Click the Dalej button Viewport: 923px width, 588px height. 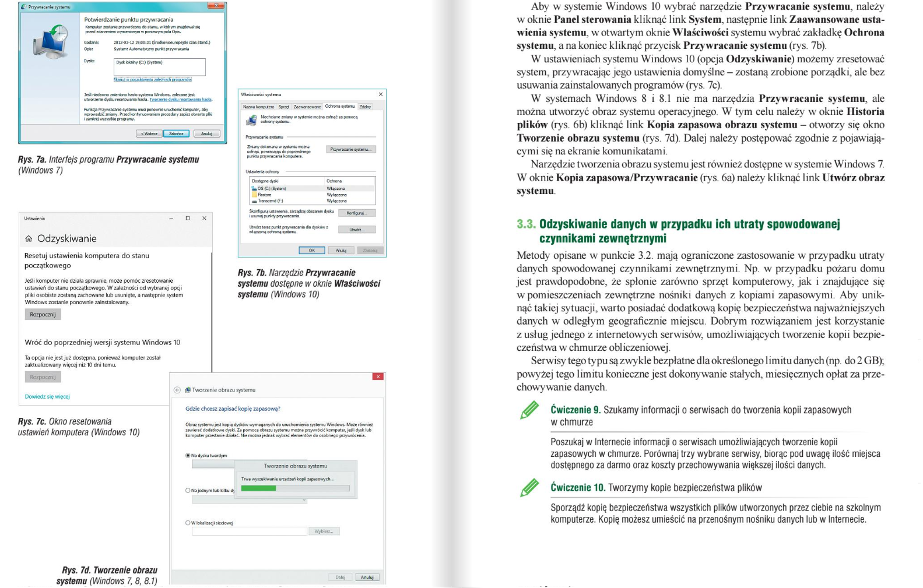340,577
